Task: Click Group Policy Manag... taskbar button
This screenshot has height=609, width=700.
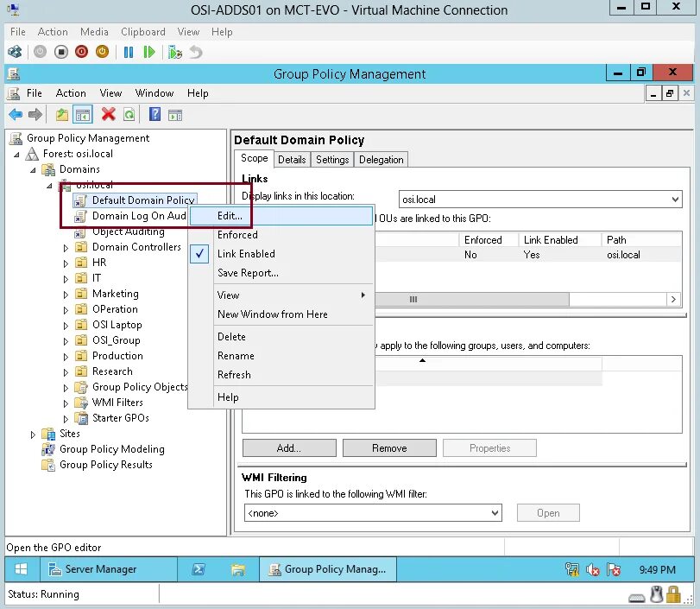Action: [328, 568]
